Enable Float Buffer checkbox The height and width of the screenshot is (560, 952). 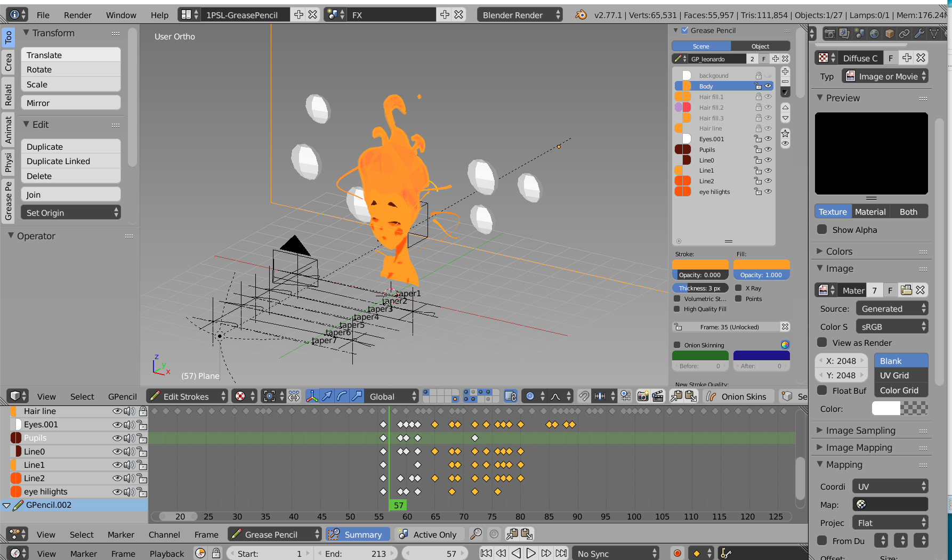pyautogui.click(x=822, y=390)
